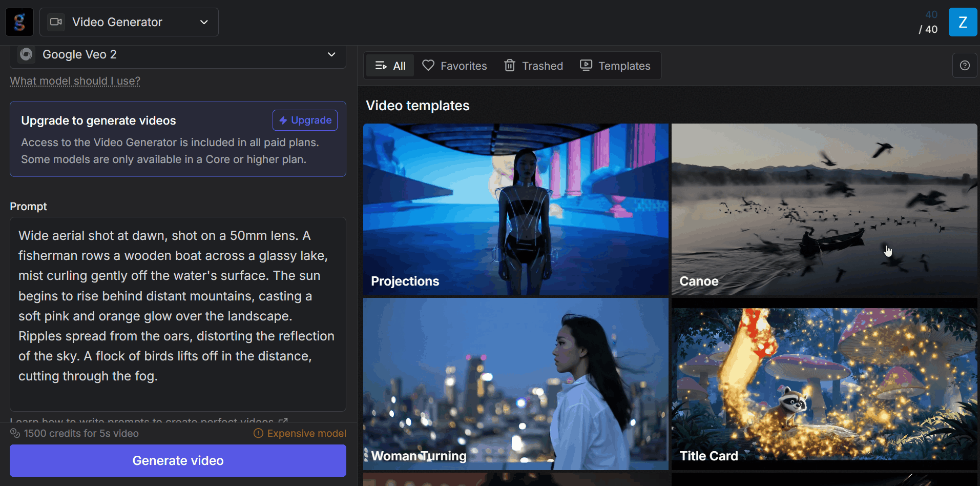
Task: Select the Templates tab
Action: pyautogui.click(x=615, y=66)
